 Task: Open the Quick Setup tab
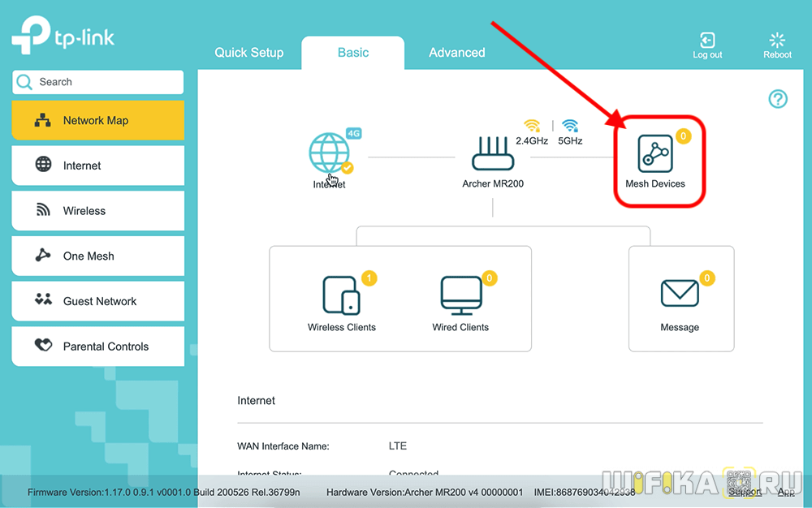tap(249, 52)
